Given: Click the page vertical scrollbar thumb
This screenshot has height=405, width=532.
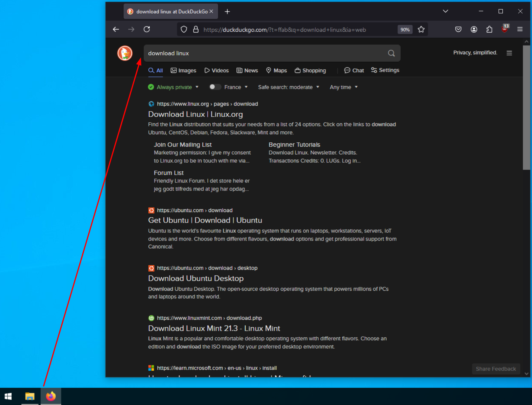Looking at the screenshot, I should point(526,108).
